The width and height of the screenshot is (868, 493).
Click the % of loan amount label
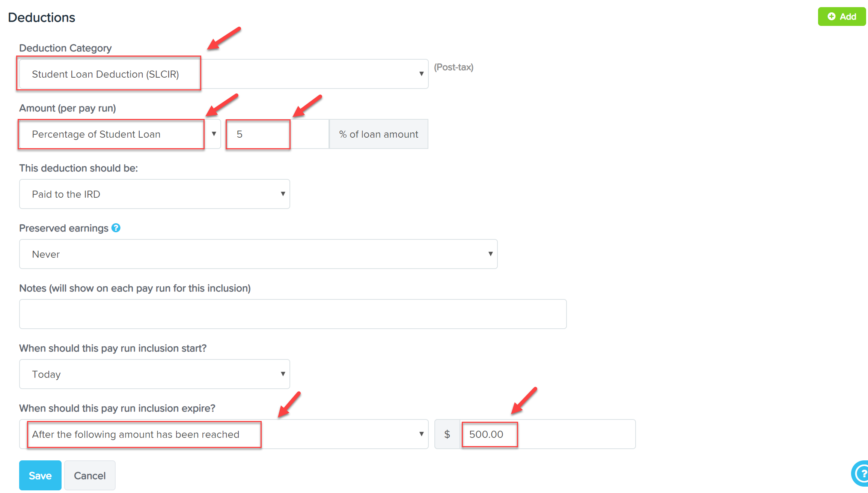[x=378, y=134]
